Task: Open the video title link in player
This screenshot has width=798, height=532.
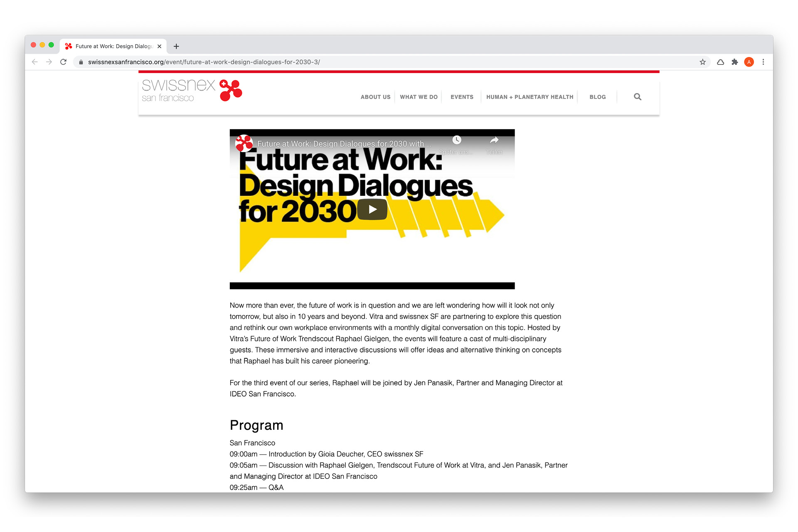Action: [x=344, y=144]
